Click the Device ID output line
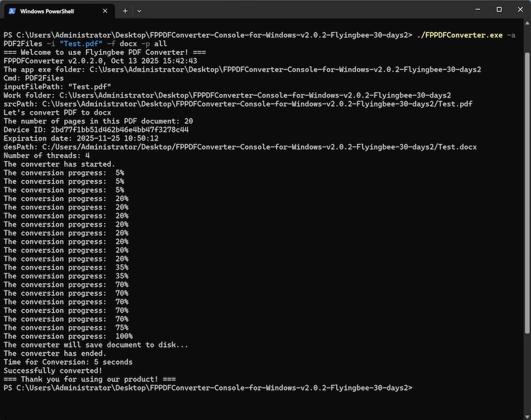Viewport: 531px width, 420px height. coord(96,130)
